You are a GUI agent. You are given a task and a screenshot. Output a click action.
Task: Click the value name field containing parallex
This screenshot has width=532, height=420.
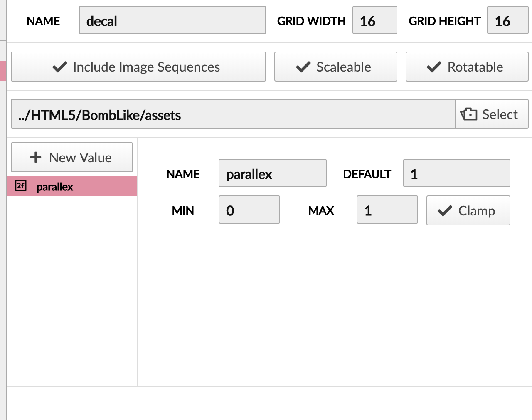(273, 173)
